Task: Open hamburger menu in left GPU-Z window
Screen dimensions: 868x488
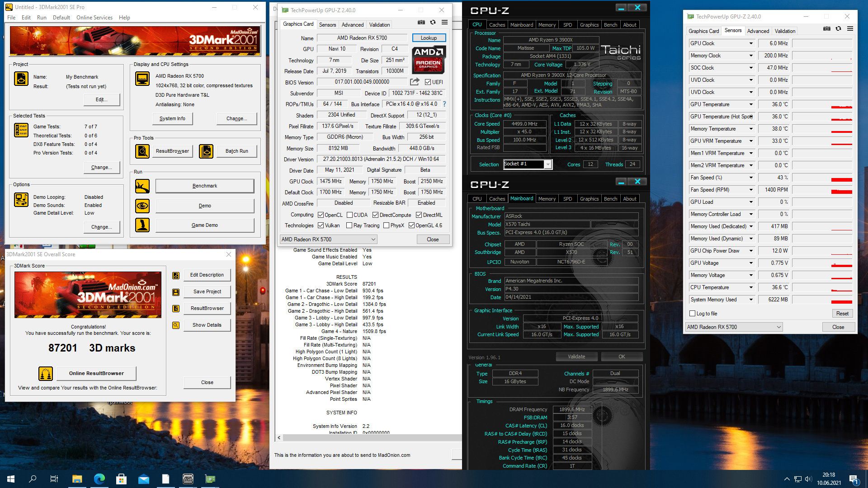Action: coord(444,22)
